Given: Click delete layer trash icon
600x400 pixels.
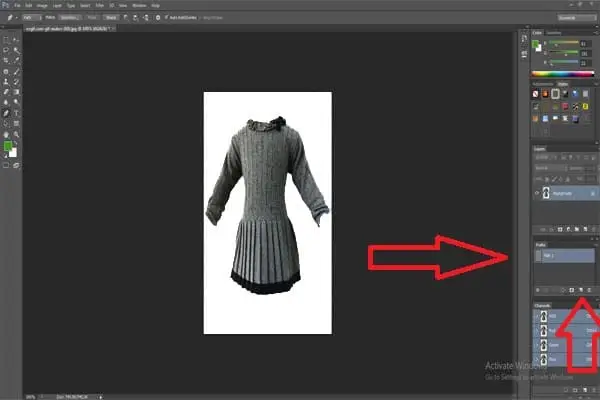Looking at the screenshot, I should click(x=594, y=229).
